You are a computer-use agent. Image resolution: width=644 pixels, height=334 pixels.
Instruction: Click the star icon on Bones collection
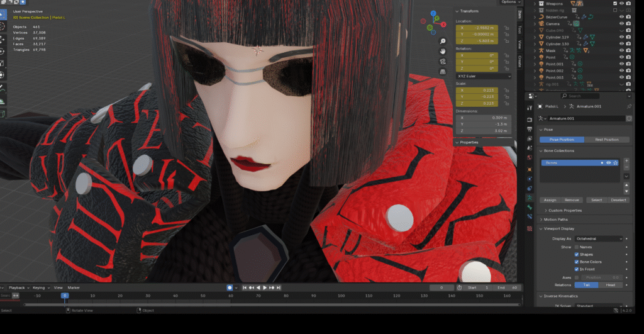point(616,163)
